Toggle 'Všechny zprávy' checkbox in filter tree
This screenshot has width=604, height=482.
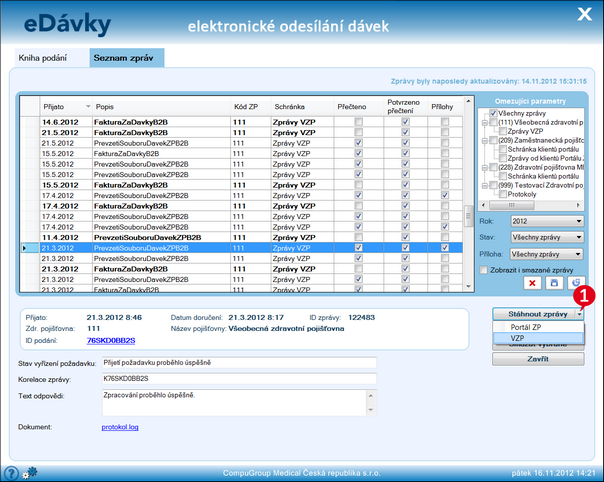[494, 113]
